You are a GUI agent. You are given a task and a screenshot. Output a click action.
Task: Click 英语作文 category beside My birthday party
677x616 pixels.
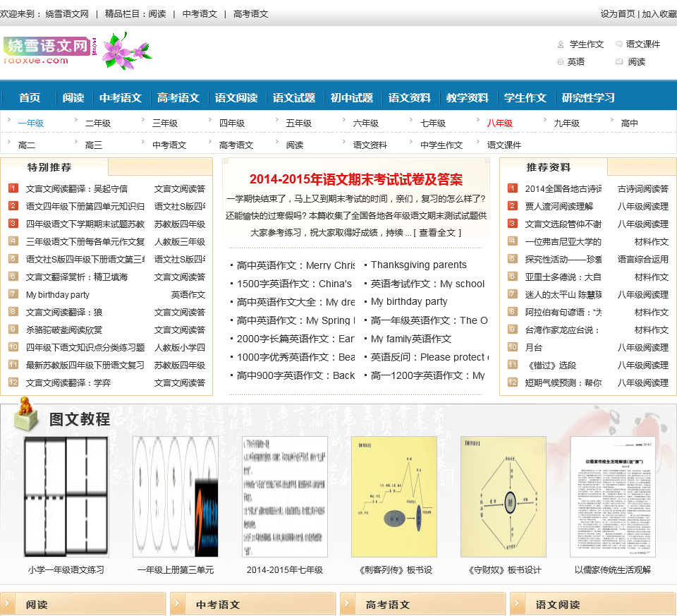pos(188,295)
